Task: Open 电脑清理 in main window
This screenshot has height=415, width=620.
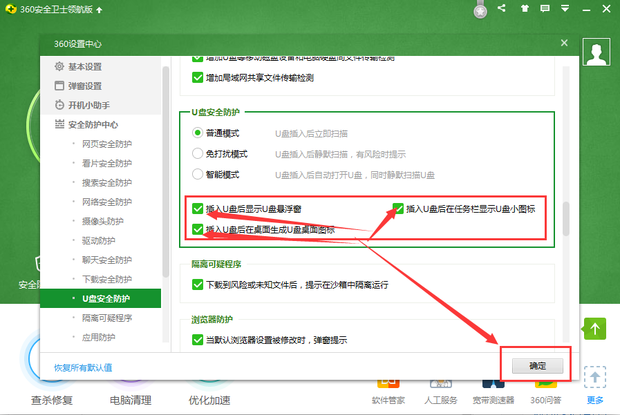Action: click(x=130, y=400)
